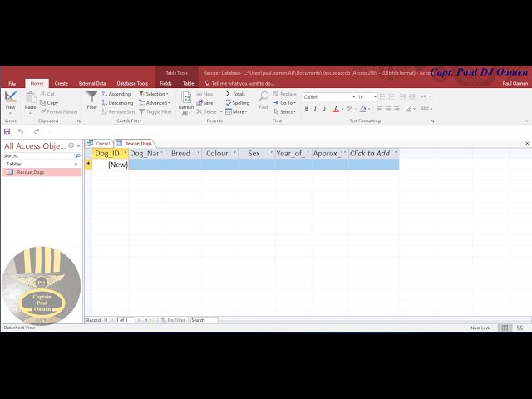Go to the first record
Screen dimensions: 532x399
click(106, 320)
